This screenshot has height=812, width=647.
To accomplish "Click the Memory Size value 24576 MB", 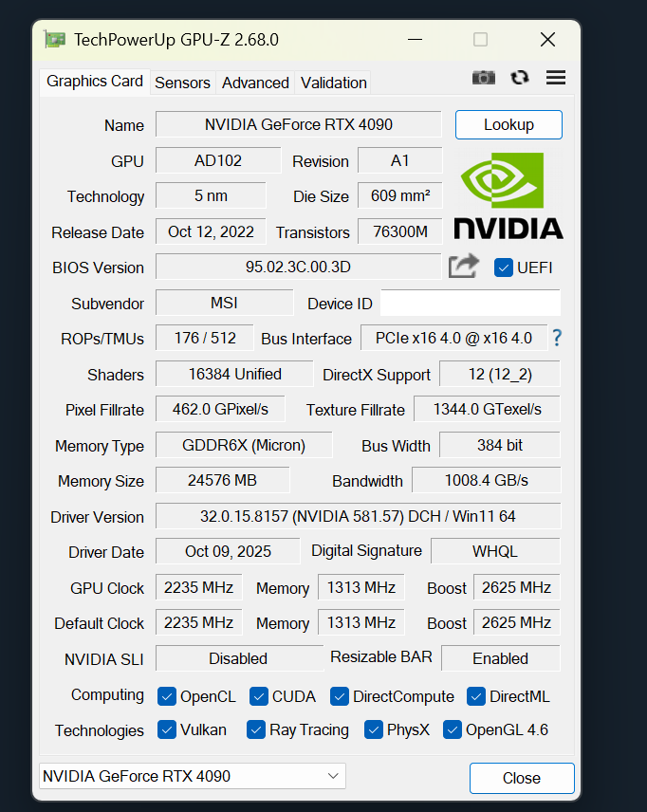I will pyautogui.click(x=222, y=480).
